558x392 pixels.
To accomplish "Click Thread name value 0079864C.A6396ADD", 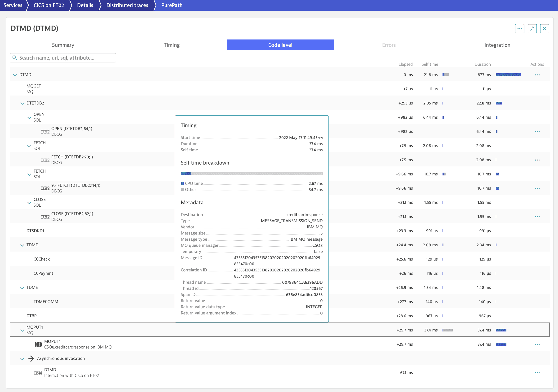I will [302, 282].
